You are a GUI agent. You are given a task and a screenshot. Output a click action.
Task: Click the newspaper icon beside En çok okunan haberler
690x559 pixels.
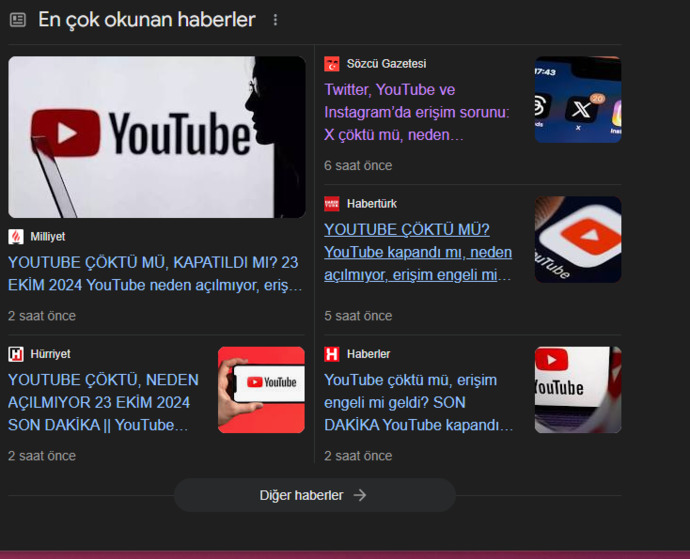pos(18,20)
